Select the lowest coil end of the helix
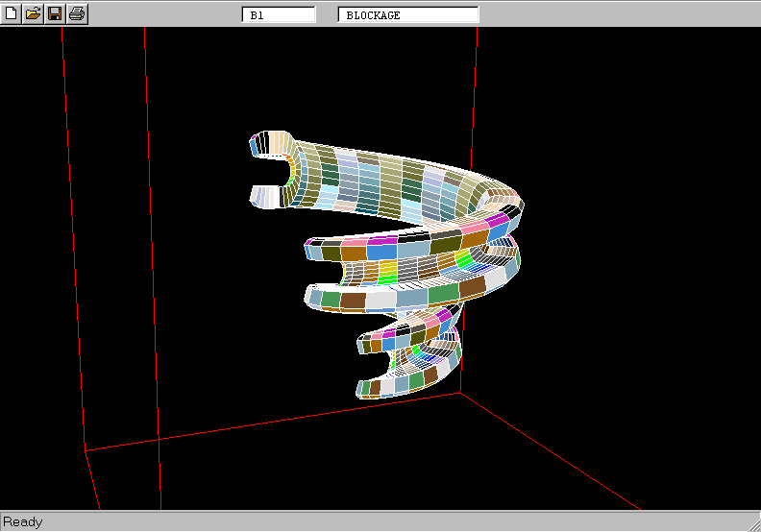This screenshot has height=532, width=761. [x=371, y=387]
